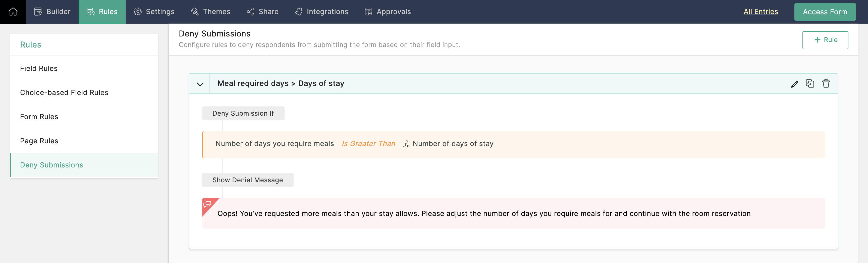Select Choice-based Field Rules

(64, 93)
